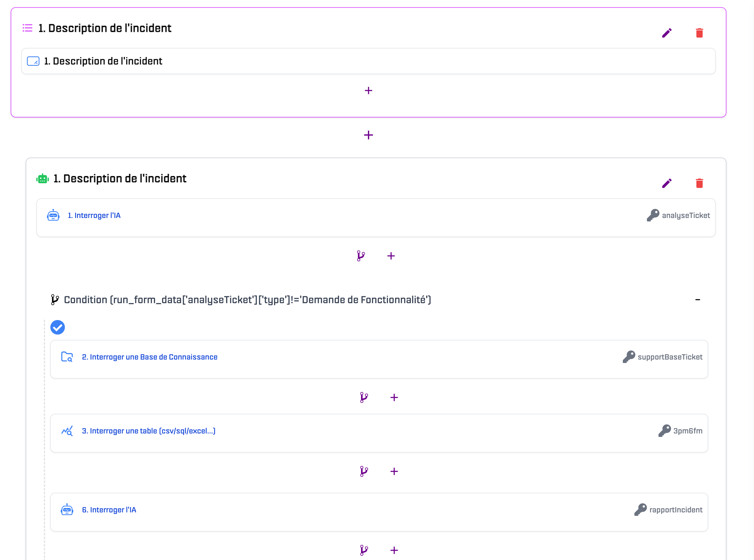
Task: Open 2. Interroger une Base de Connaissance
Action: point(149,357)
